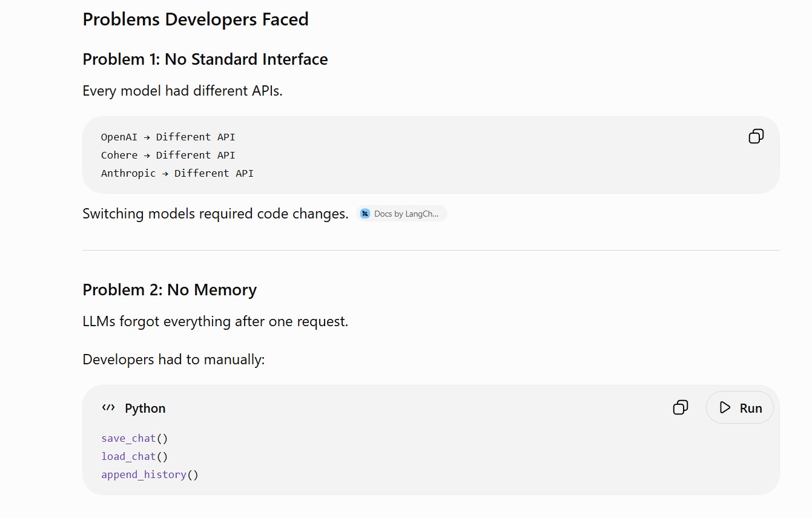Click 'Switching models required code changes' text
The image size is (812, 518).
216,214
